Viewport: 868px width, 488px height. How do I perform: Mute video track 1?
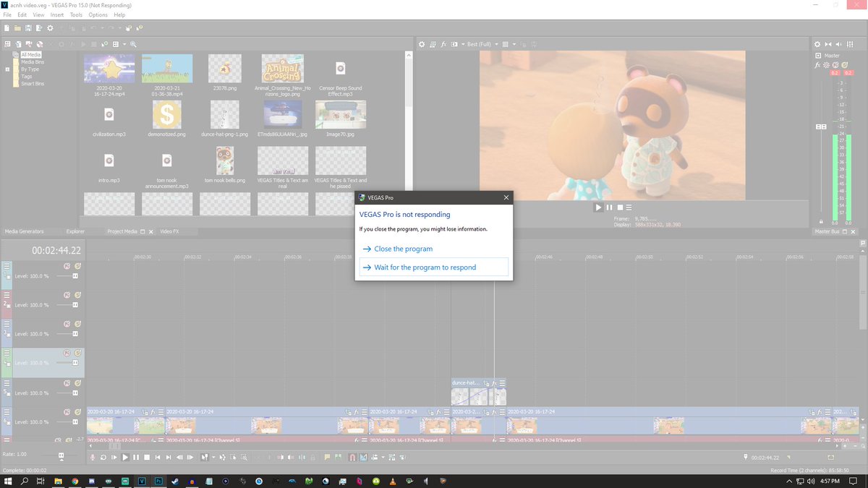click(x=67, y=266)
